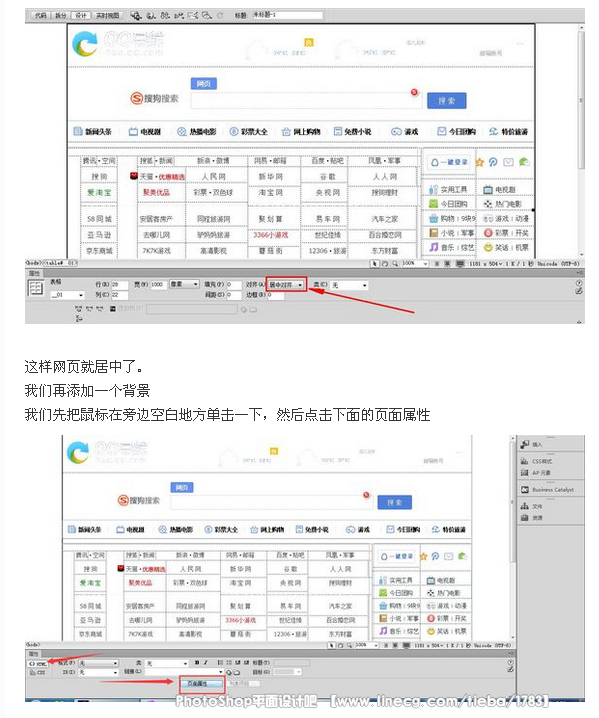This screenshot has height=718, width=599.
Task: Select the zoom magnifier in bottom status bar
Action: (349, 645)
